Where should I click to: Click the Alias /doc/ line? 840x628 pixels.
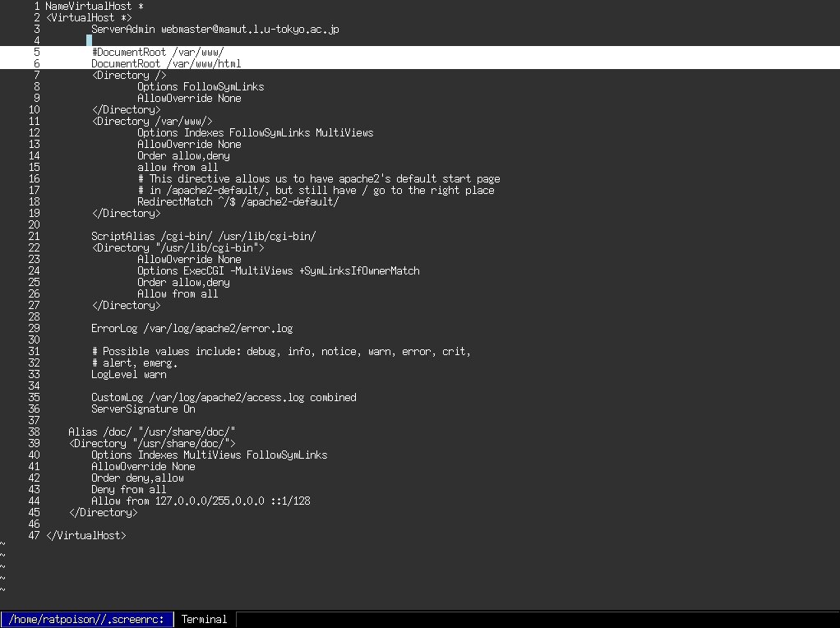152,432
